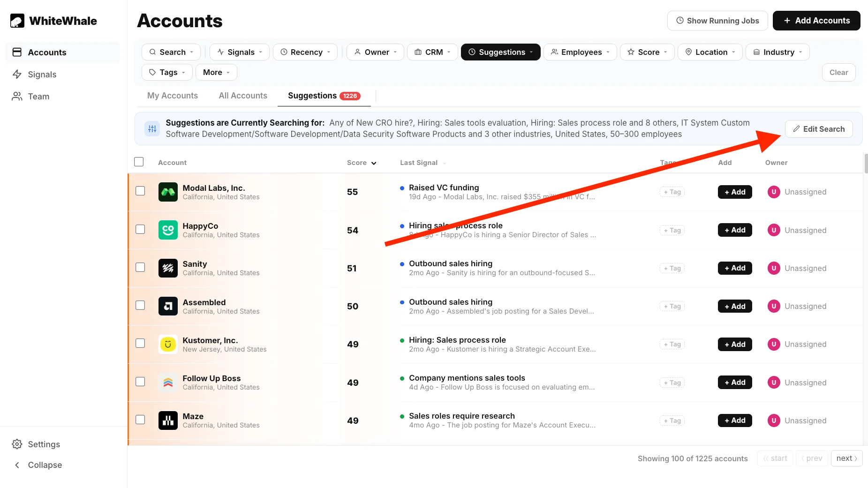Open HappyCo company logo
Image resolution: width=868 pixels, height=488 pixels.
click(x=168, y=230)
